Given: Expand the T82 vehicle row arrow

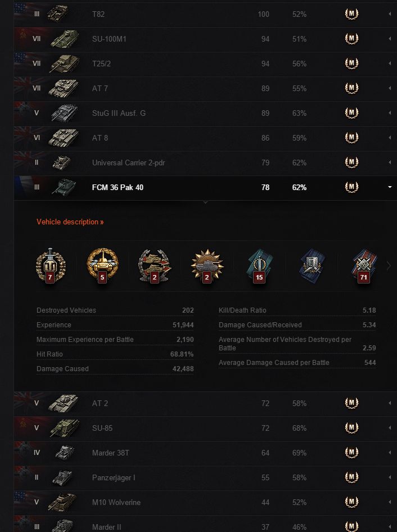Looking at the screenshot, I should click(390, 14).
